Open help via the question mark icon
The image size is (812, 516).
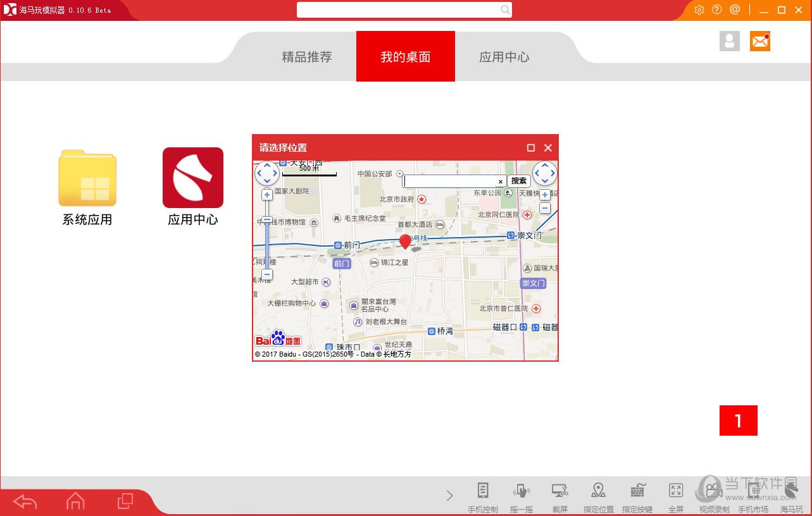pyautogui.click(x=717, y=9)
